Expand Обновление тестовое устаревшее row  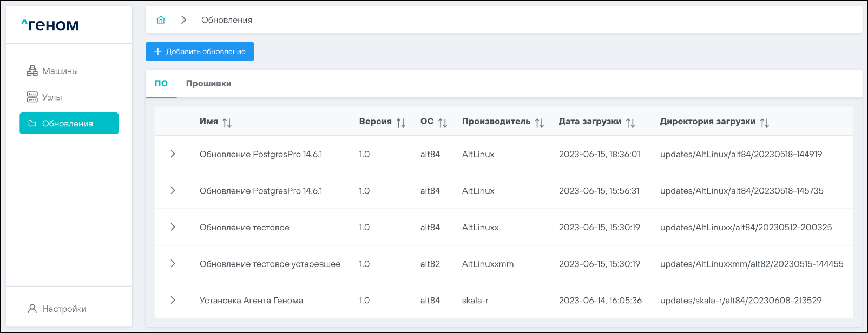(173, 264)
